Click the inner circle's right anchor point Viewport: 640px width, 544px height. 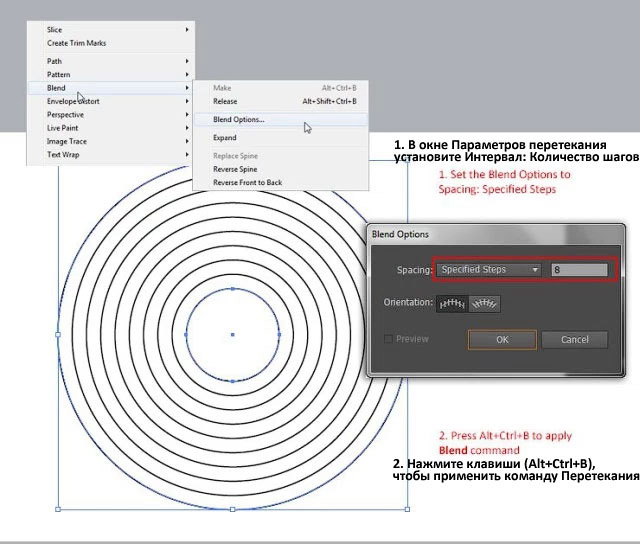point(279,335)
